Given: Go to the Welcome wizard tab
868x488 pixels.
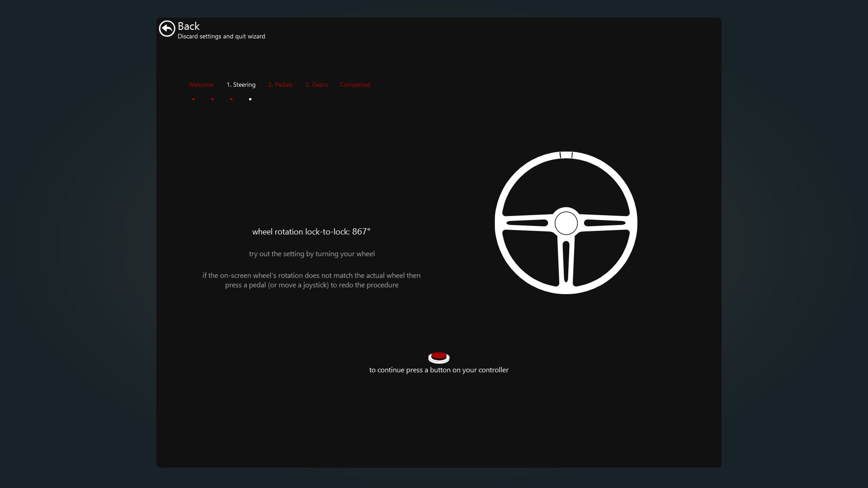Looking at the screenshot, I should [x=201, y=84].
